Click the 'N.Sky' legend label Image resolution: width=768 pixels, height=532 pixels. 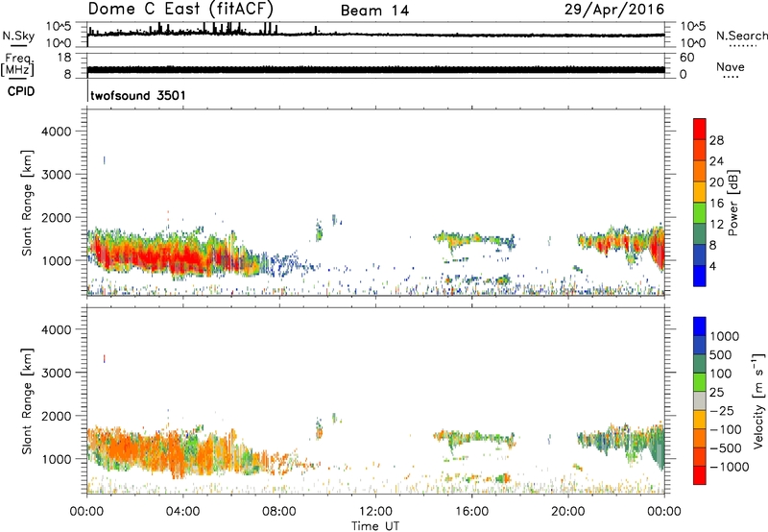point(18,36)
